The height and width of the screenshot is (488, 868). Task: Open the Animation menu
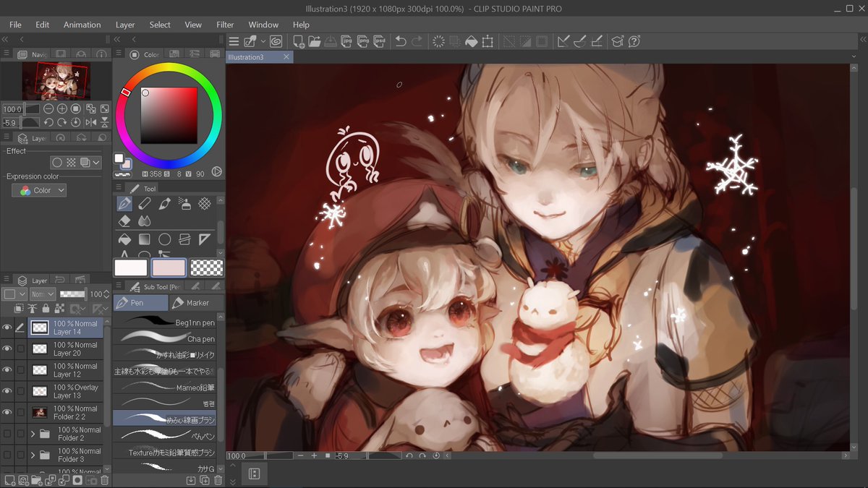[82, 24]
